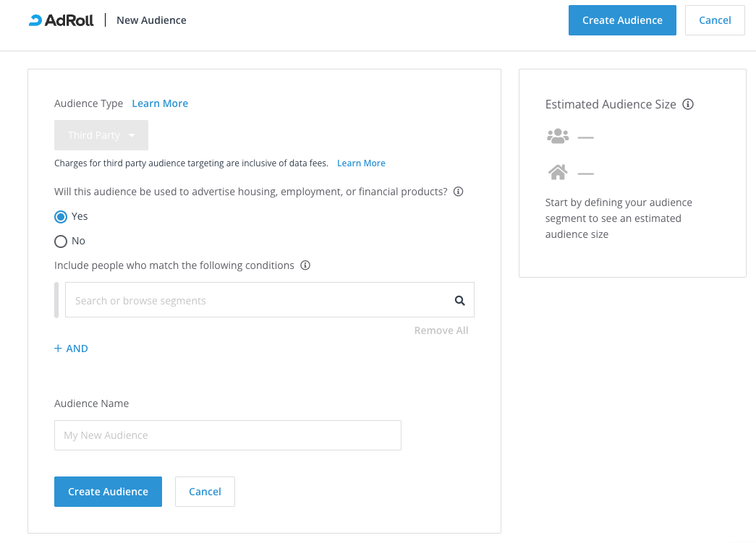
Task: Click the house icon in estimate panel
Action: (x=558, y=173)
